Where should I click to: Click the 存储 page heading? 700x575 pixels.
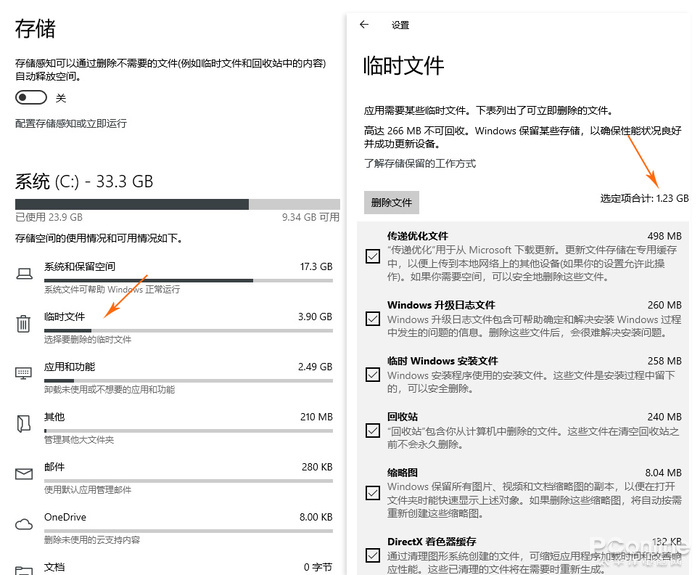35,29
